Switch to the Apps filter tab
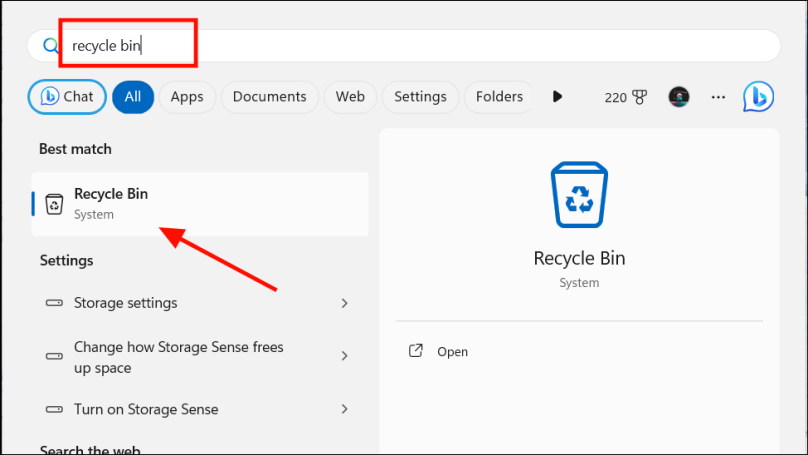This screenshot has height=455, width=808. point(187,97)
